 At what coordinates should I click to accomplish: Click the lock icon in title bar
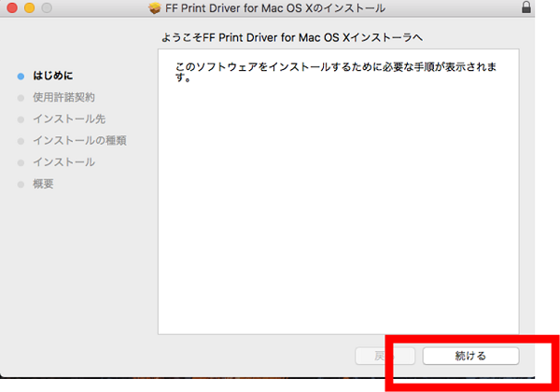point(553,8)
